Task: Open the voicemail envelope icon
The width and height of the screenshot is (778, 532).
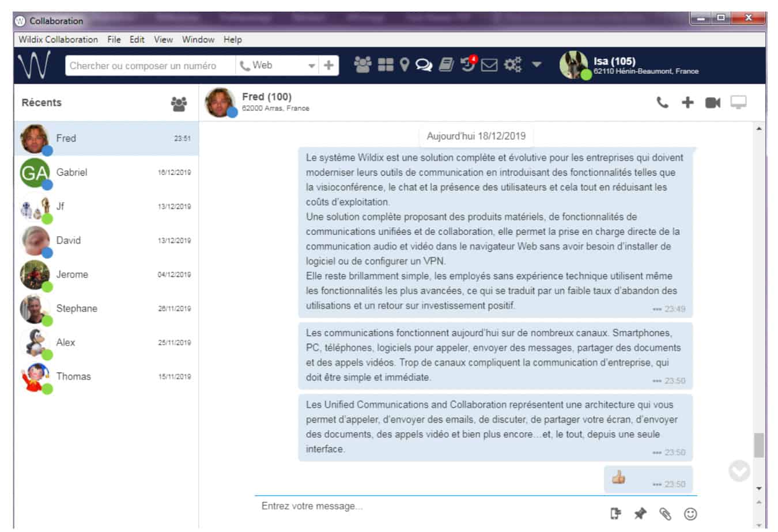Action: coord(489,65)
